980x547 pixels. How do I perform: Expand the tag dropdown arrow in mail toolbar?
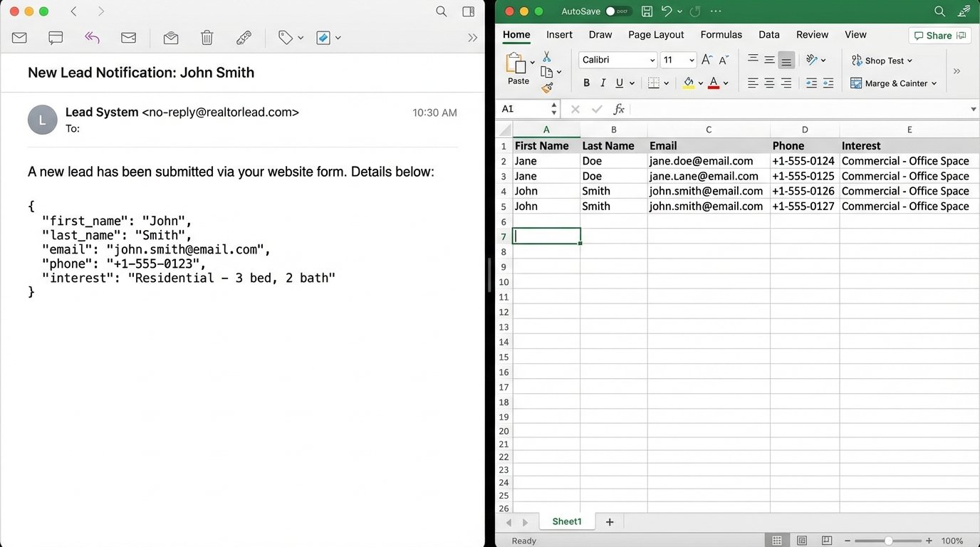pos(301,38)
